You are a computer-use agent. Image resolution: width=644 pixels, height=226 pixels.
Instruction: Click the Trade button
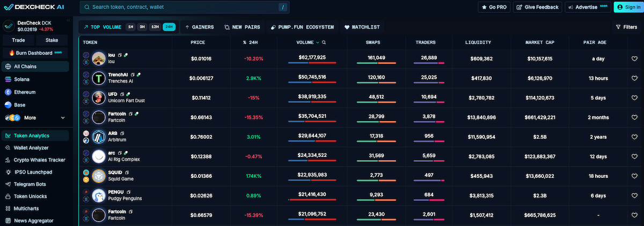point(19,40)
